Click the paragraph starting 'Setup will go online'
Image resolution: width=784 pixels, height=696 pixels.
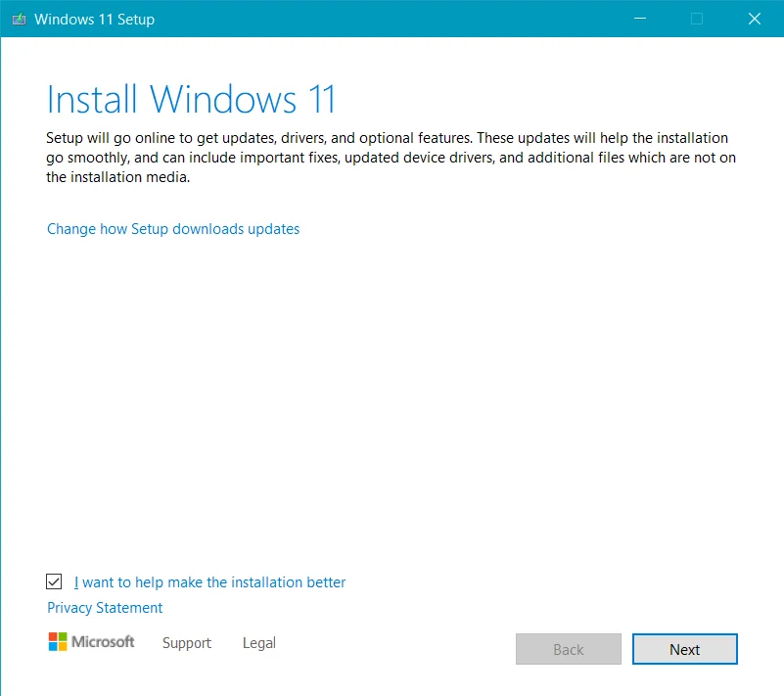pyautogui.click(x=391, y=157)
